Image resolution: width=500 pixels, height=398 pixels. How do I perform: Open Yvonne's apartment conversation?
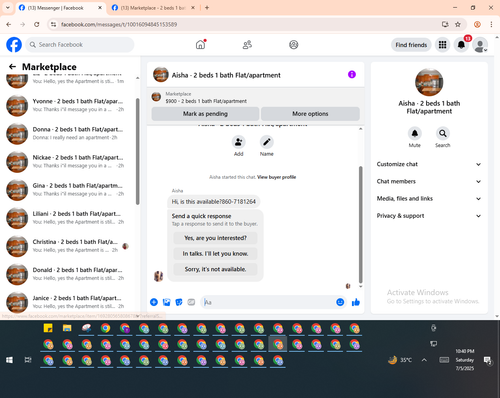coord(69,105)
